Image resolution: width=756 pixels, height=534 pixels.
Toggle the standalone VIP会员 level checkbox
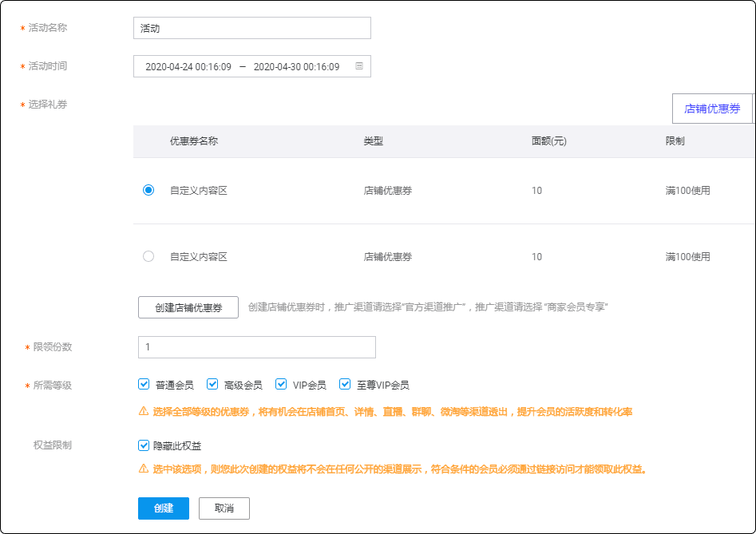pyautogui.click(x=281, y=384)
